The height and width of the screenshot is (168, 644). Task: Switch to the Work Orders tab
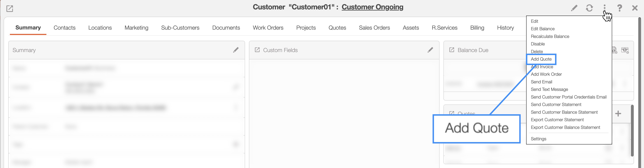tap(268, 28)
